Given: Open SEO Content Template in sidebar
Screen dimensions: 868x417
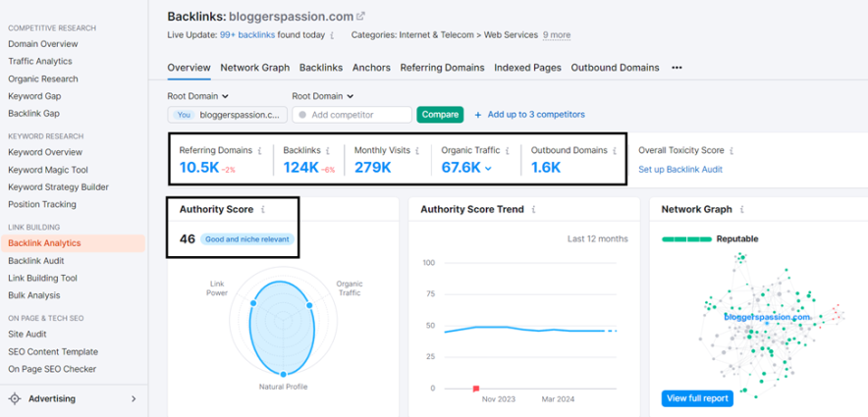Looking at the screenshot, I should click(53, 351).
